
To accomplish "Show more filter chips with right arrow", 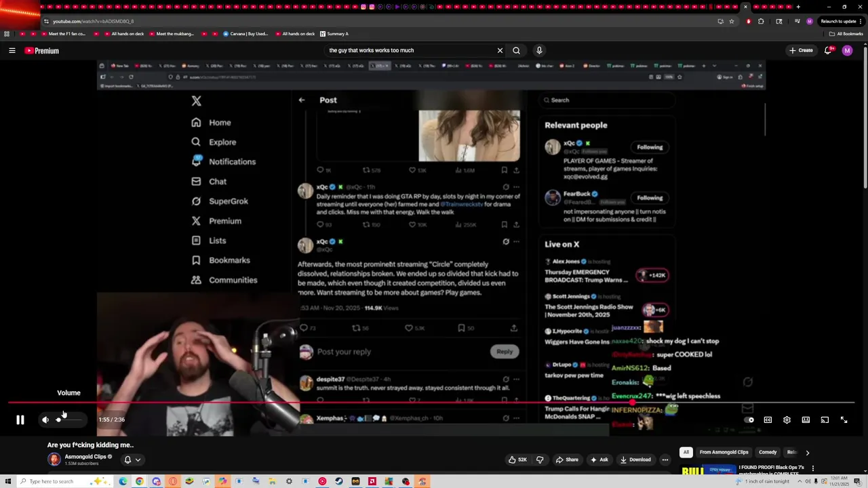I will (x=807, y=452).
